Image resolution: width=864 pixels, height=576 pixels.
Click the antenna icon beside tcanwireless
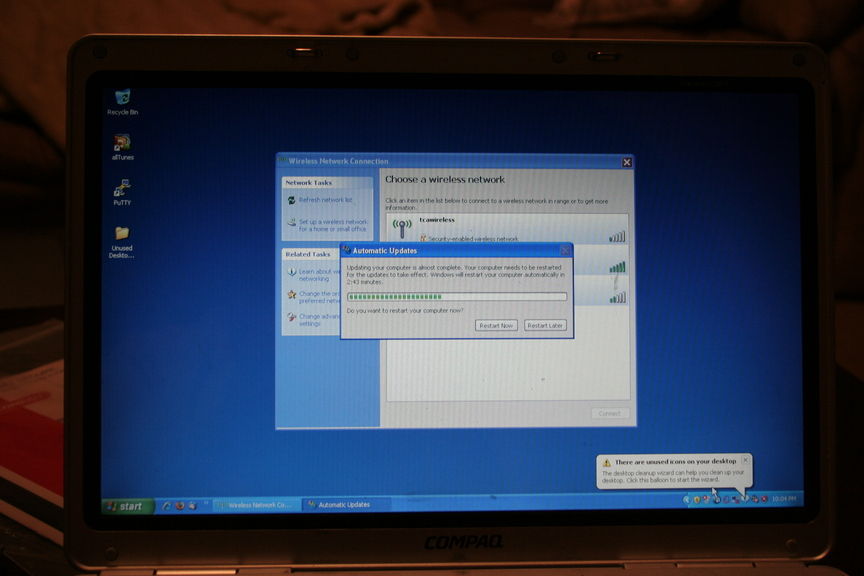point(402,228)
